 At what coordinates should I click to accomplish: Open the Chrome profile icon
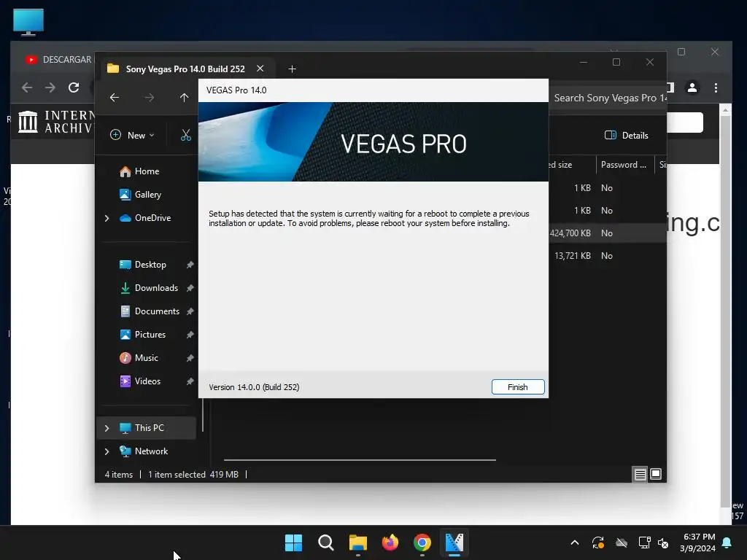[692, 87]
